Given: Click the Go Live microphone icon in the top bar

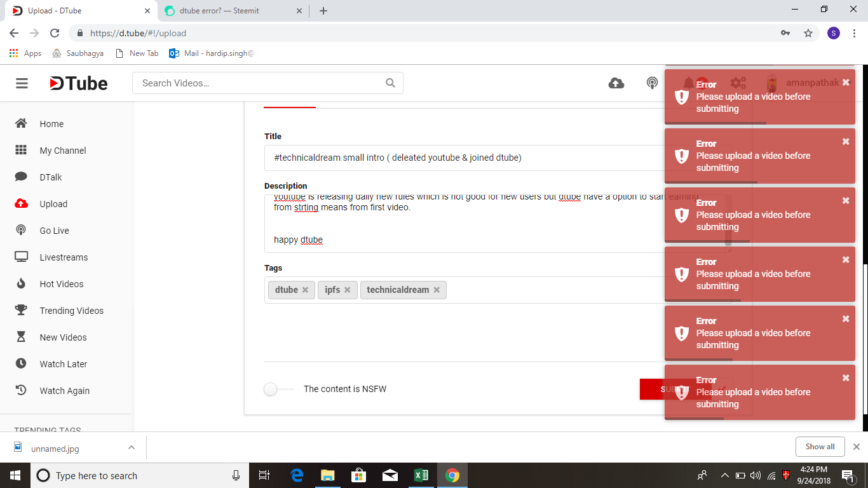Looking at the screenshot, I should click(651, 83).
